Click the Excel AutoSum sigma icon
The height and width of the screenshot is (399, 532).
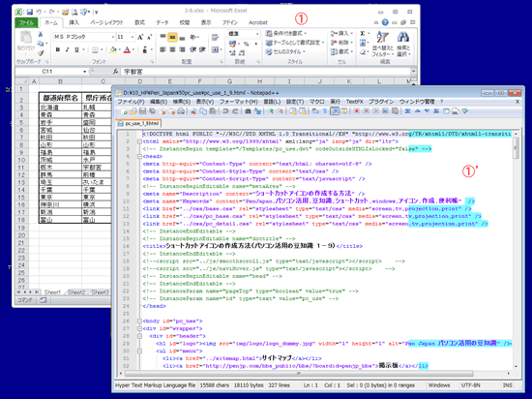[x=363, y=33]
